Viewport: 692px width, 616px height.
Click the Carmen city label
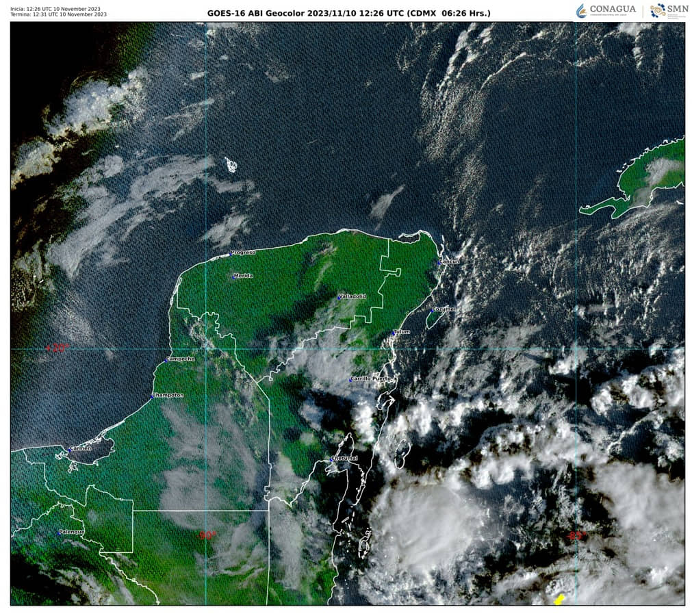pos(80,449)
